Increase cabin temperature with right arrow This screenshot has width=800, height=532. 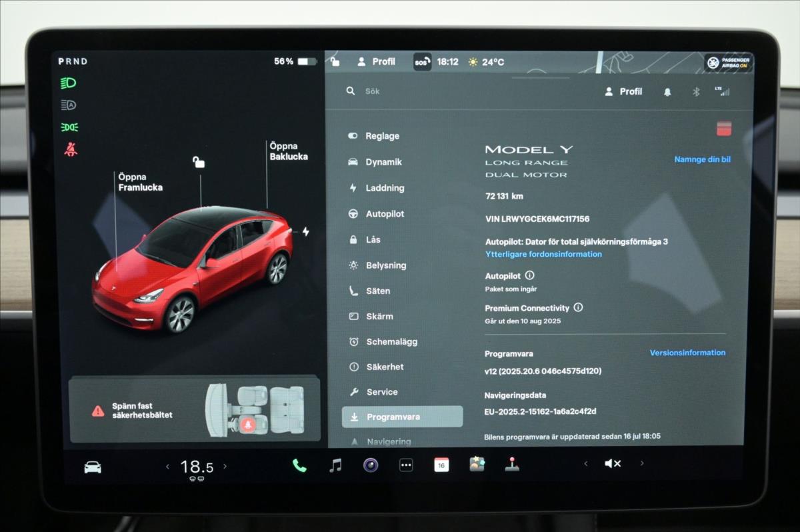225,467
